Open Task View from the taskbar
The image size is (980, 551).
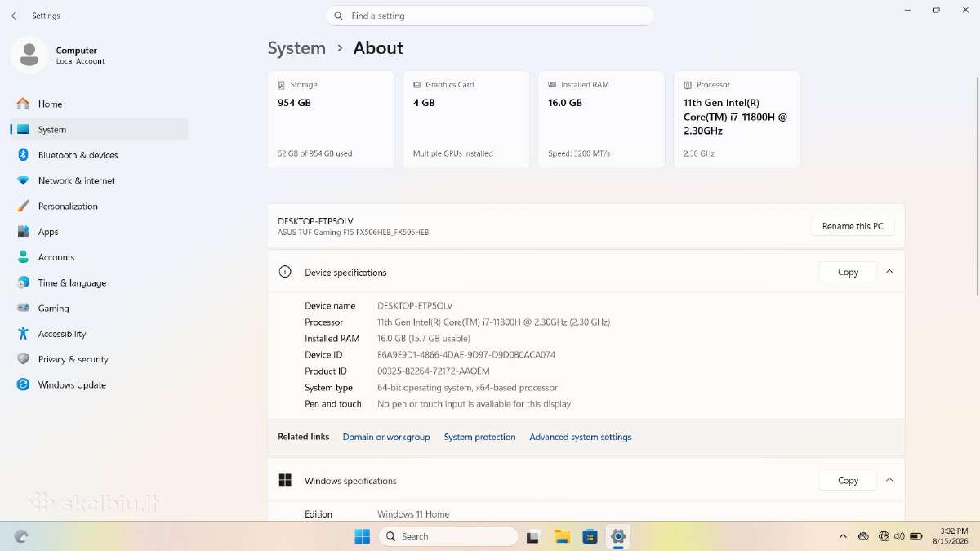pos(533,536)
